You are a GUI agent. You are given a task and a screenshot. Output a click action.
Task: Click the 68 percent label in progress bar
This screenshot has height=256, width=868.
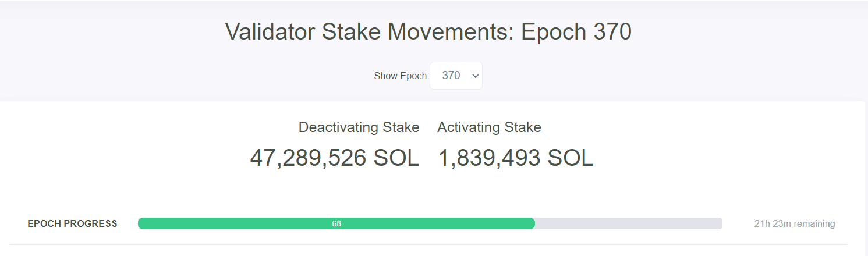(336, 223)
